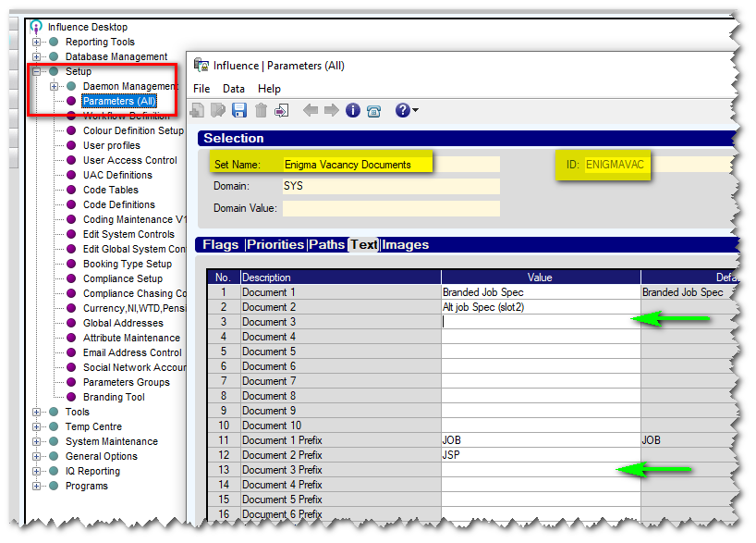Viewport: 756px width, 543px height.
Task: Select the Text tab
Action: point(364,245)
